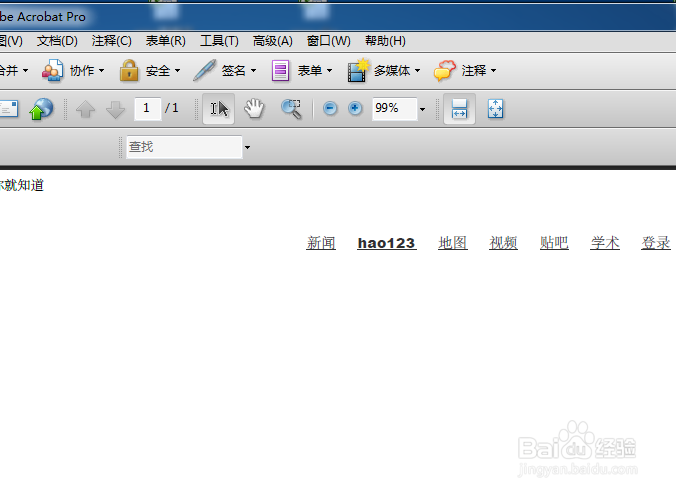Open the 窗口(W) menu
The image size is (676, 493).
pos(329,41)
